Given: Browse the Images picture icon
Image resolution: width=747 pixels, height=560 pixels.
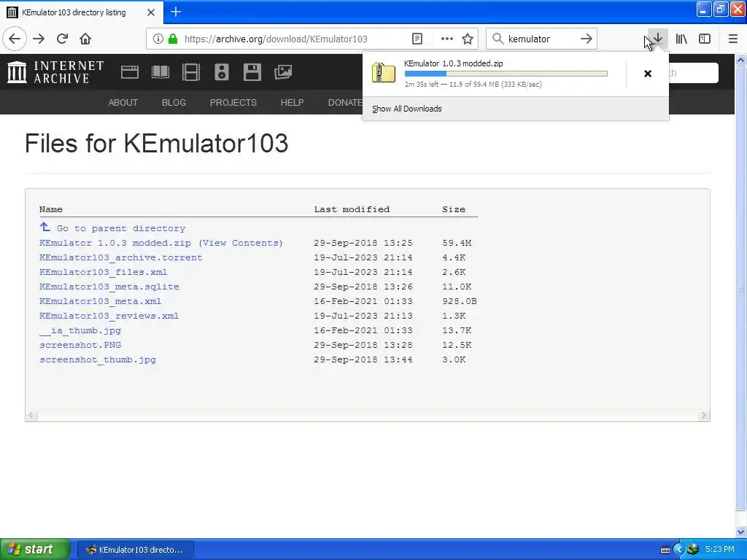Looking at the screenshot, I should point(283,72).
